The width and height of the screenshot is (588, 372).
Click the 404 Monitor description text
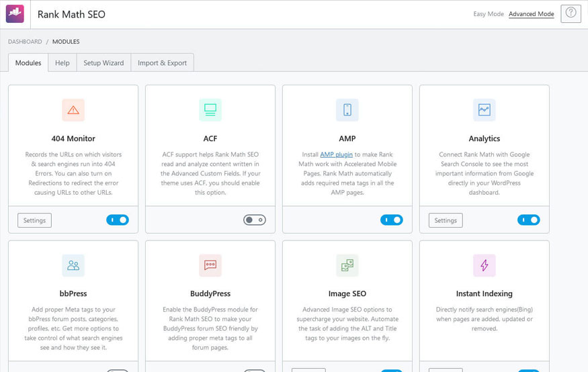click(73, 173)
